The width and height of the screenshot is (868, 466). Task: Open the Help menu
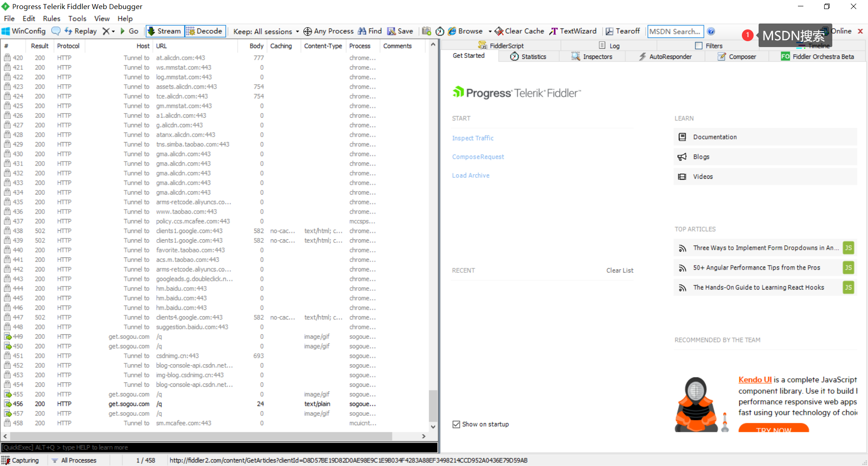[125, 19]
